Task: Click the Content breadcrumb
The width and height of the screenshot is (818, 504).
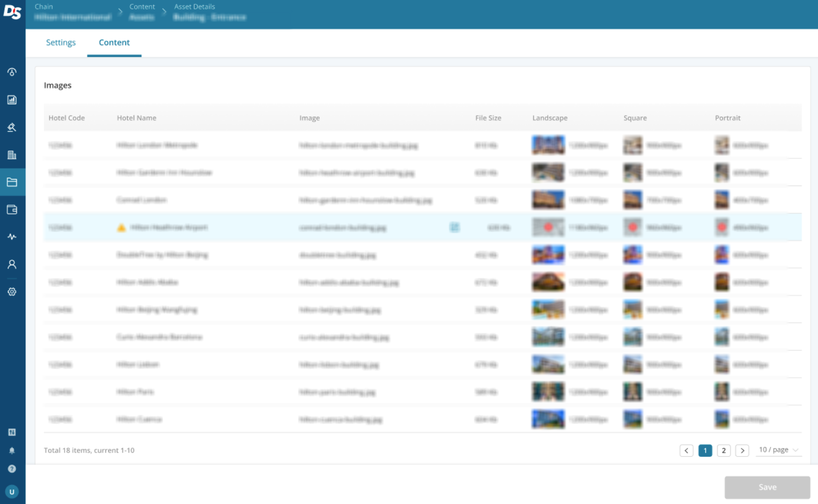Action: tap(142, 7)
